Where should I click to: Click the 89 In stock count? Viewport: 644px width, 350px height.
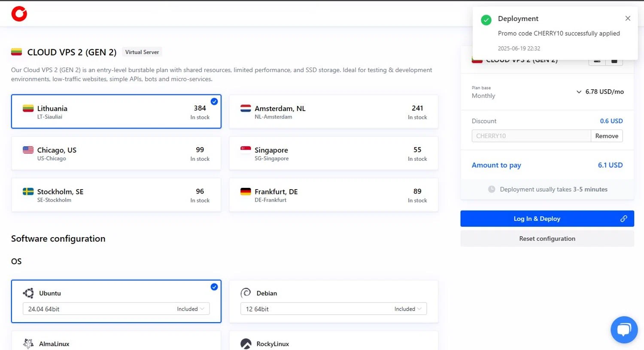[417, 196]
